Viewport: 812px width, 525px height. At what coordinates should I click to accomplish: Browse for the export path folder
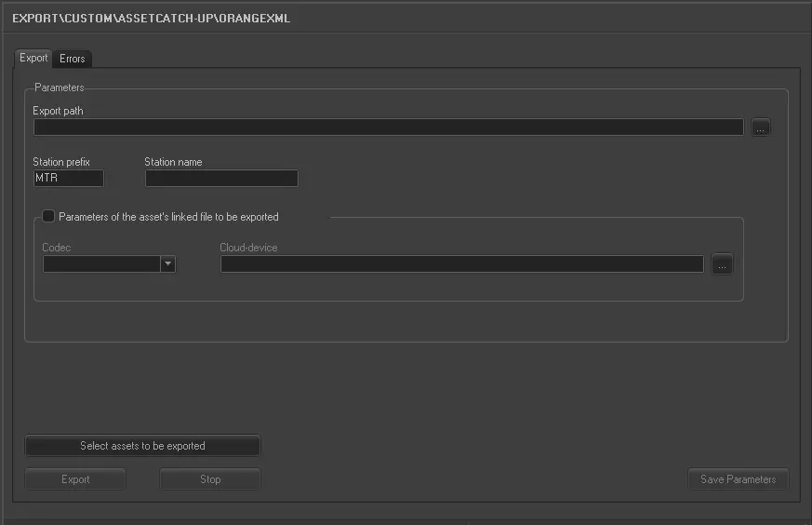(x=760, y=128)
